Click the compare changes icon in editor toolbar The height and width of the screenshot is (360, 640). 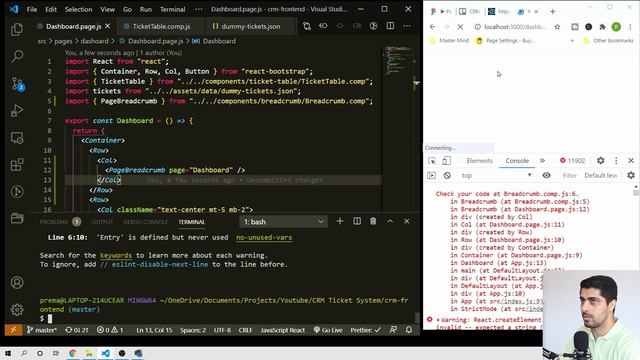[x=307, y=26]
